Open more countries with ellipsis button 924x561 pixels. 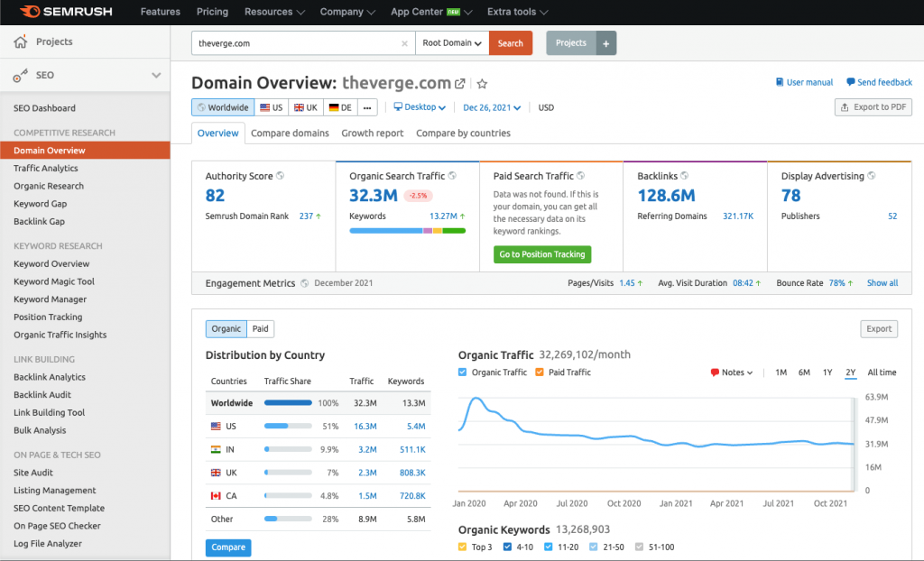click(x=367, y=107)
